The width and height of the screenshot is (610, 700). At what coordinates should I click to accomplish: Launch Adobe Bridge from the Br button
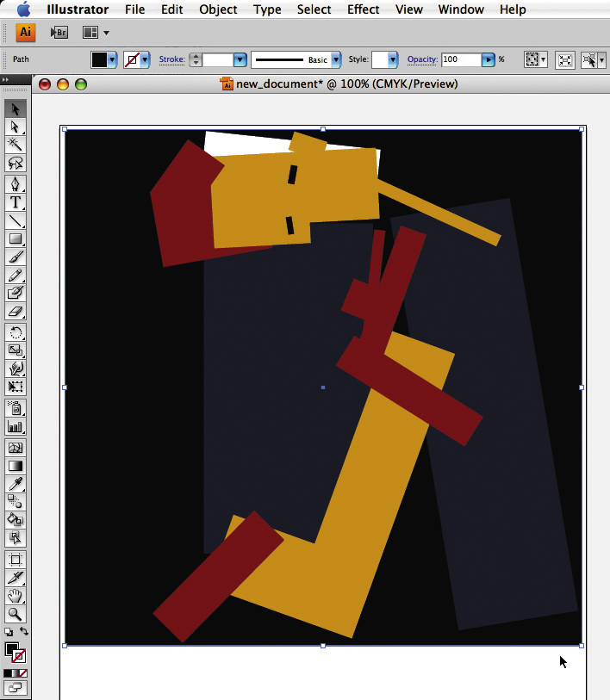click(59, 33)
